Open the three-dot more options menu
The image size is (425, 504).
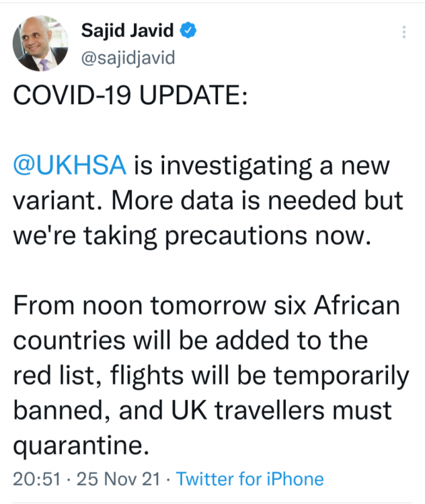tap(403, 32)
